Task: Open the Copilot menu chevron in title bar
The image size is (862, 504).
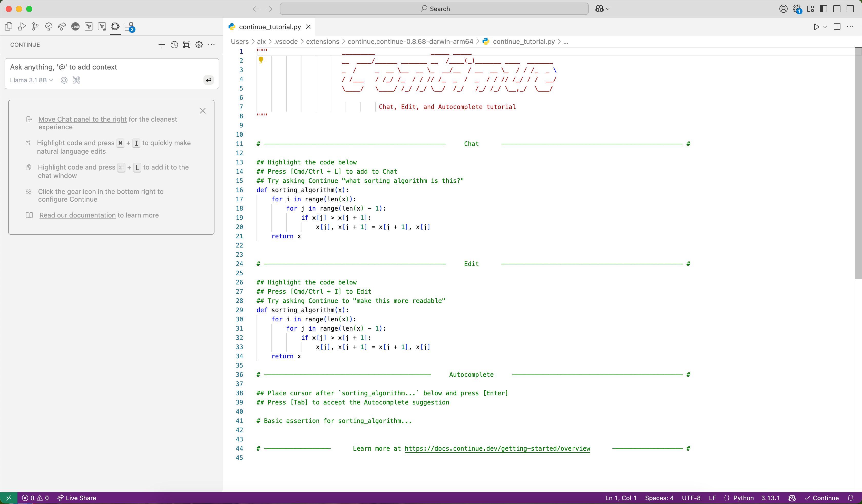Action: click(x=608, y=9)
